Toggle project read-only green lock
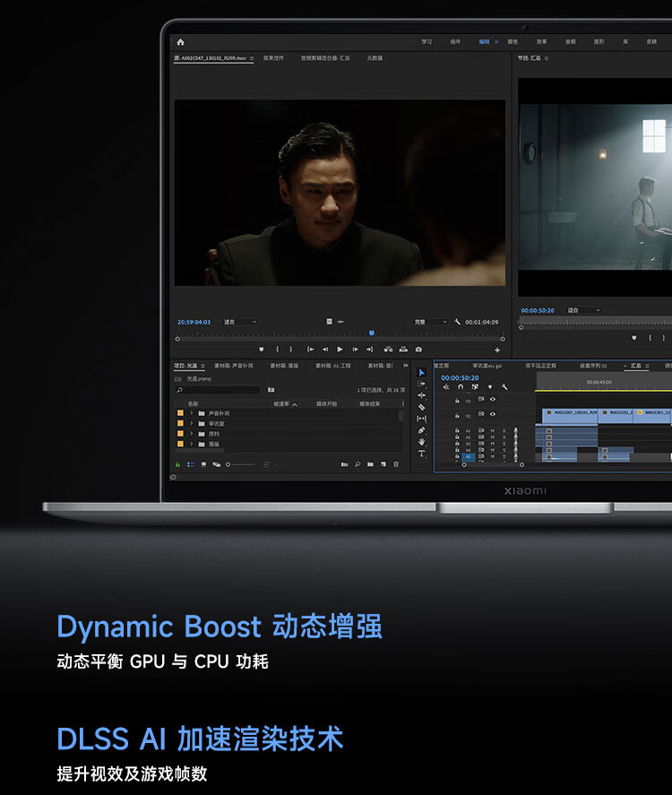Screen dimensions: 672x795 pyautogui.click(x=178, y=464)
